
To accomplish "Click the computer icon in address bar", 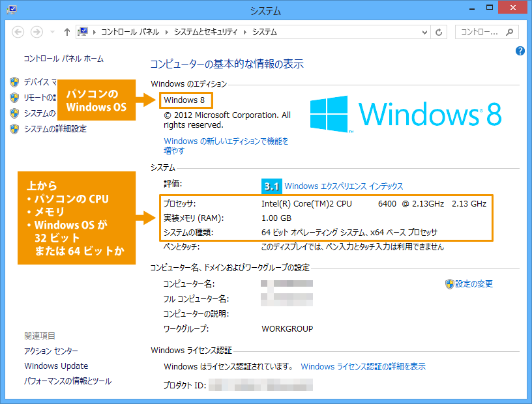I will click(83, 32).
